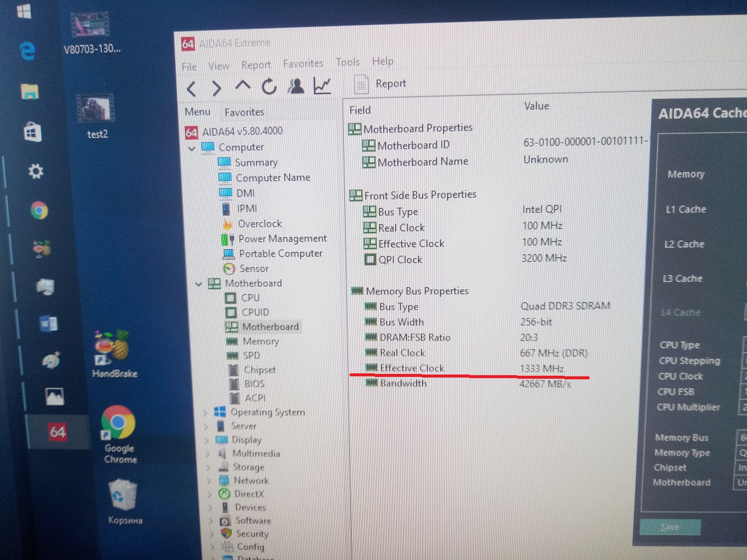
Task: Open the Devices tree category
Action: pyautogui.click(x=243, y=507)
